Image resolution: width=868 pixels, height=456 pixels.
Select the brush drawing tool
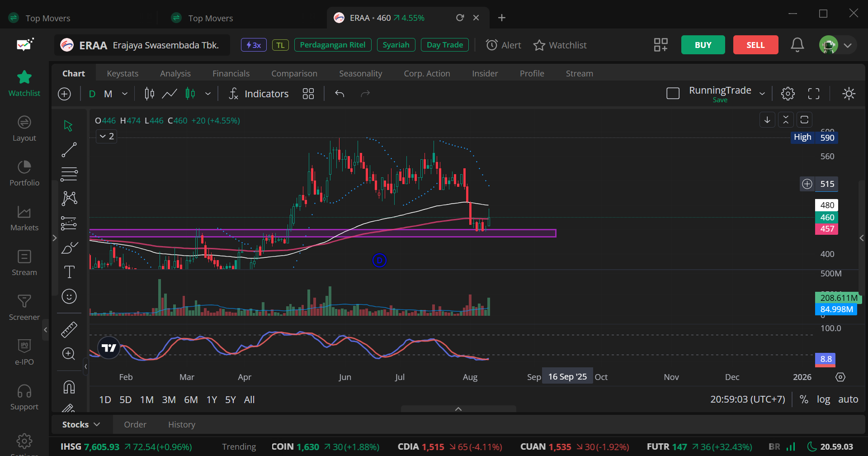pyautogui.click(x=69, y=247)
